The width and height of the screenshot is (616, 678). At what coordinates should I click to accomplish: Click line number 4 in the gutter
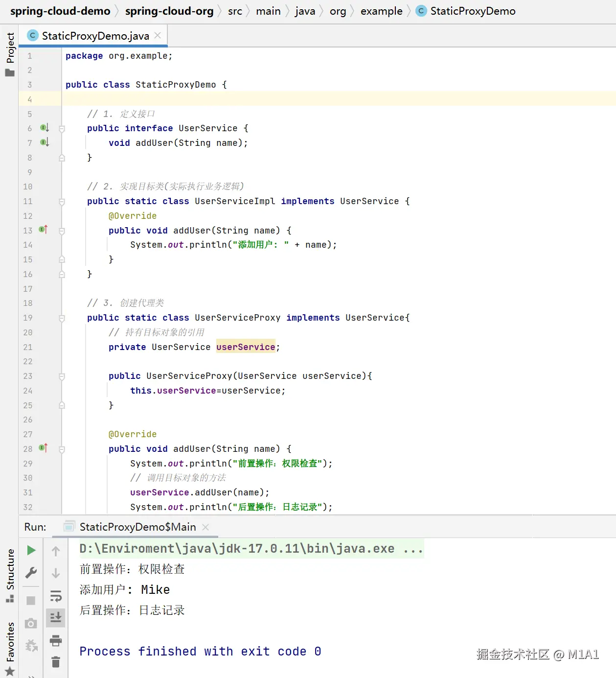[x=29, y=99]
